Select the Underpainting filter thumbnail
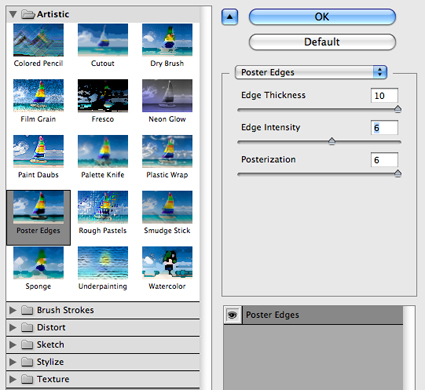425x390 pixels. 103,263
